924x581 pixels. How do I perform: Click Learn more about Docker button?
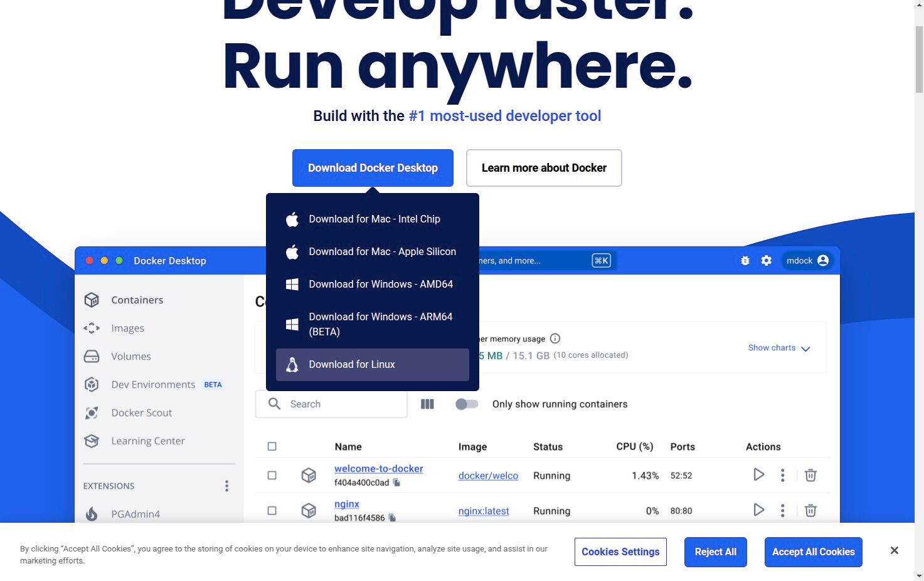(544, 168)
